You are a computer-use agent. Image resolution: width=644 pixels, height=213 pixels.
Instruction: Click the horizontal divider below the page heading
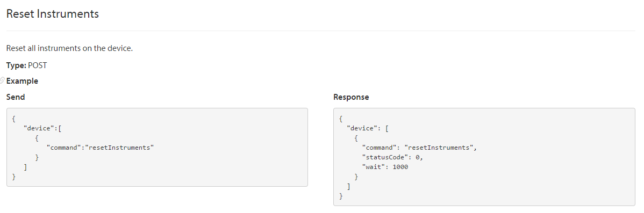coord(321,31)
